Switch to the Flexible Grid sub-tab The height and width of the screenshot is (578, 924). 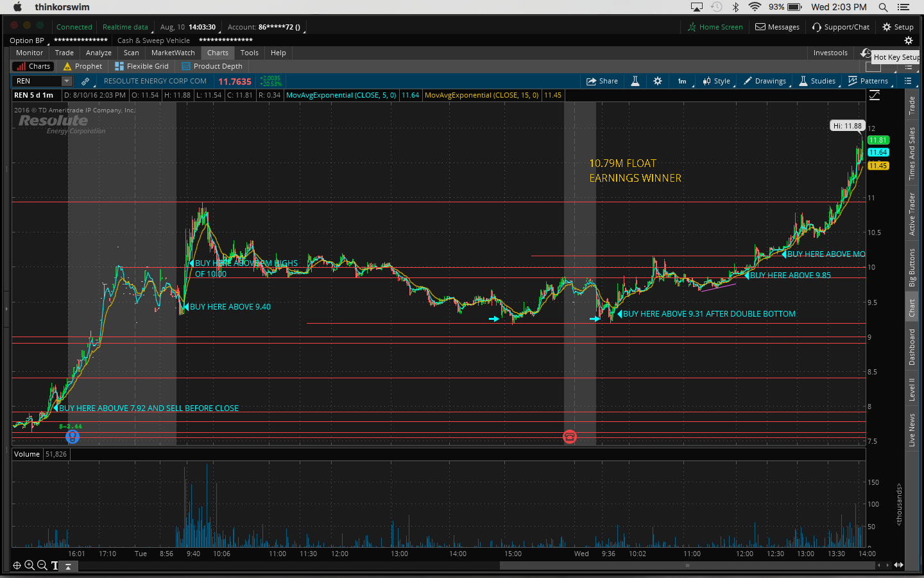[x=141, y=66]
